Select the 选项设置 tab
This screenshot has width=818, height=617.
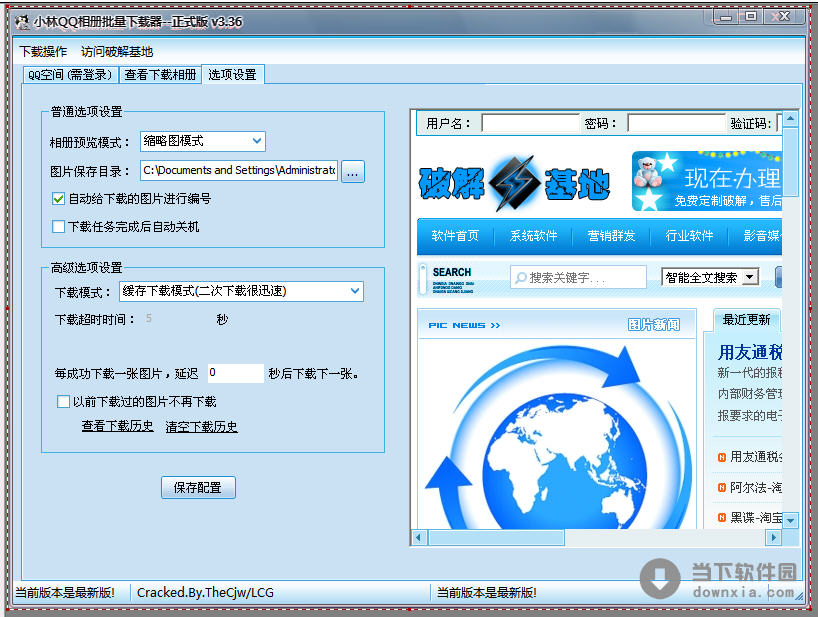pyautogui.click(x=233, y=75)
